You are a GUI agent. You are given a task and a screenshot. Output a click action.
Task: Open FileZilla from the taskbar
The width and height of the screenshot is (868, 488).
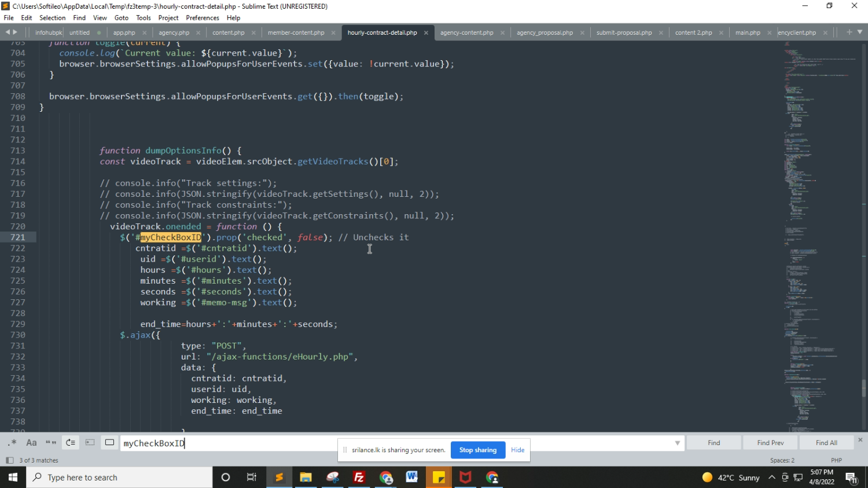[x=359, y=478]
